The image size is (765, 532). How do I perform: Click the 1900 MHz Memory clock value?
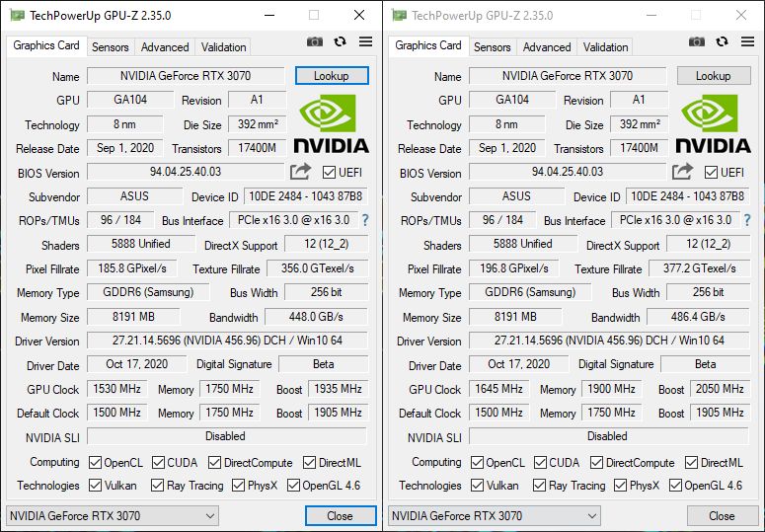[x=611, y=389]
